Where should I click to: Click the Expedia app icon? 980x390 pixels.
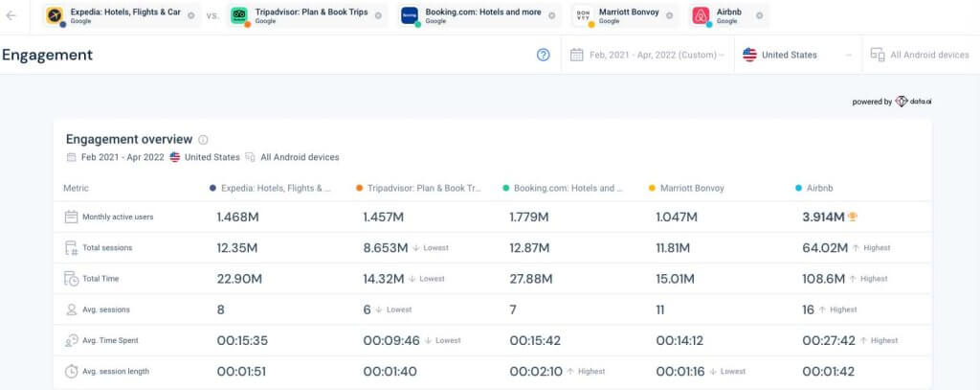[55, 15]
